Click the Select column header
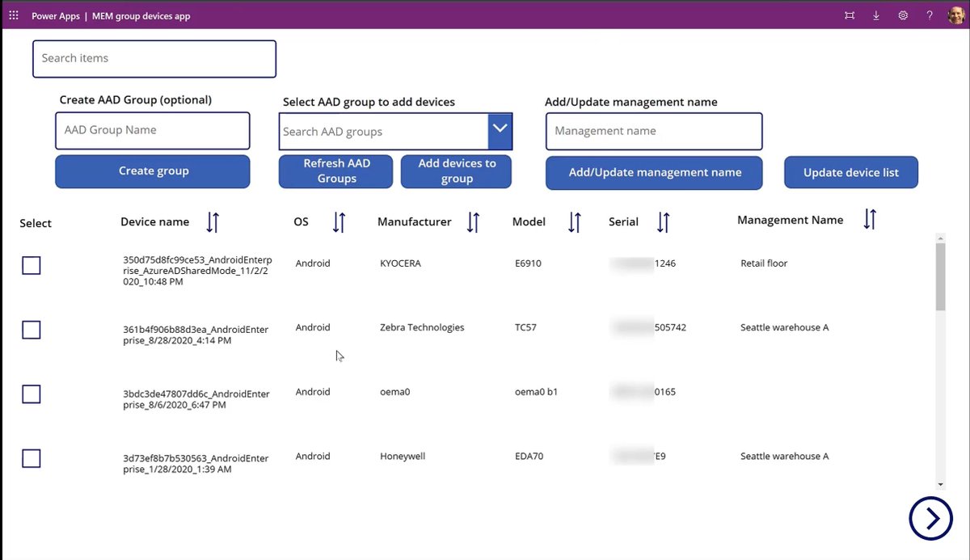The height and width of the screenshot is (560, 970). pyautogui.click(x=36, y=224)
